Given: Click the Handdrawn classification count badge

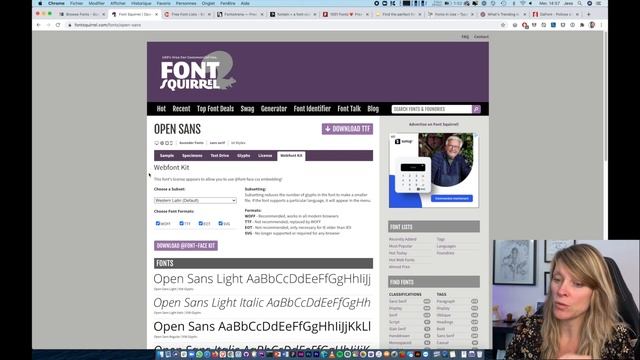Looking at the screenshot, I should [427, 336].
